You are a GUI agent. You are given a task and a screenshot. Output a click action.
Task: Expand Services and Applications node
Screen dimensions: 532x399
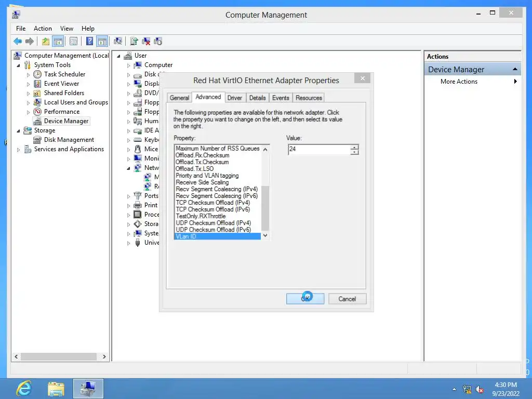[x=18, y=149]
